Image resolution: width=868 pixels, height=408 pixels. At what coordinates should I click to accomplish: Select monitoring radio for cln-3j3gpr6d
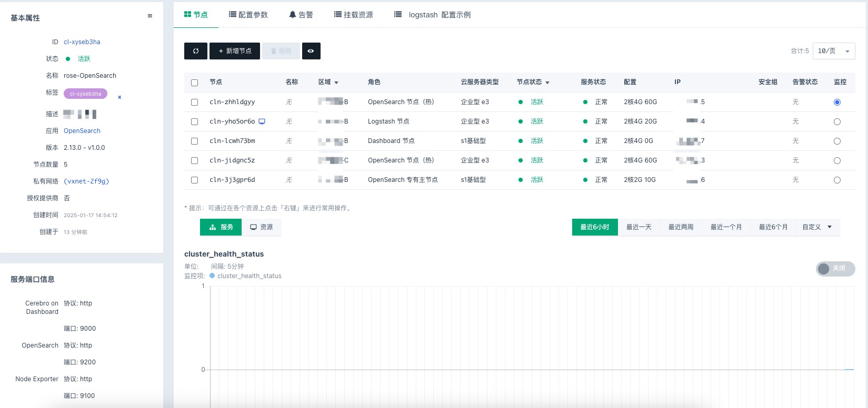click(x=837, y=180)
